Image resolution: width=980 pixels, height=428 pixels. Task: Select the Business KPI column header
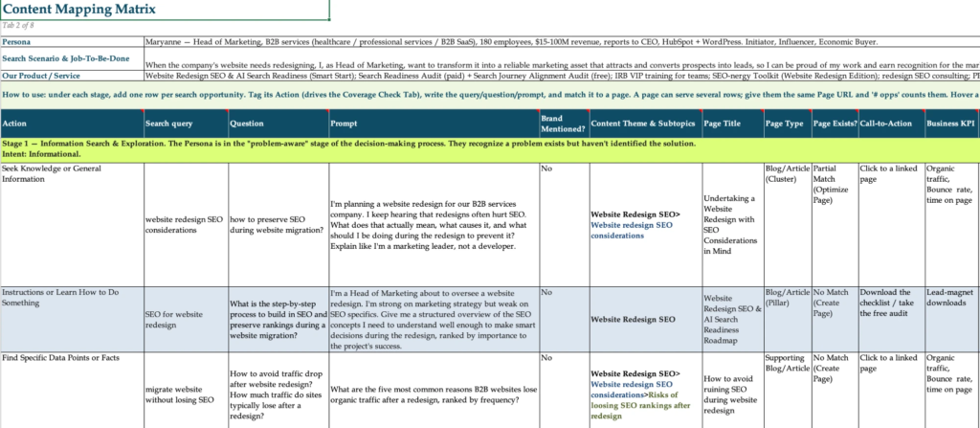(x=952, y=124)
